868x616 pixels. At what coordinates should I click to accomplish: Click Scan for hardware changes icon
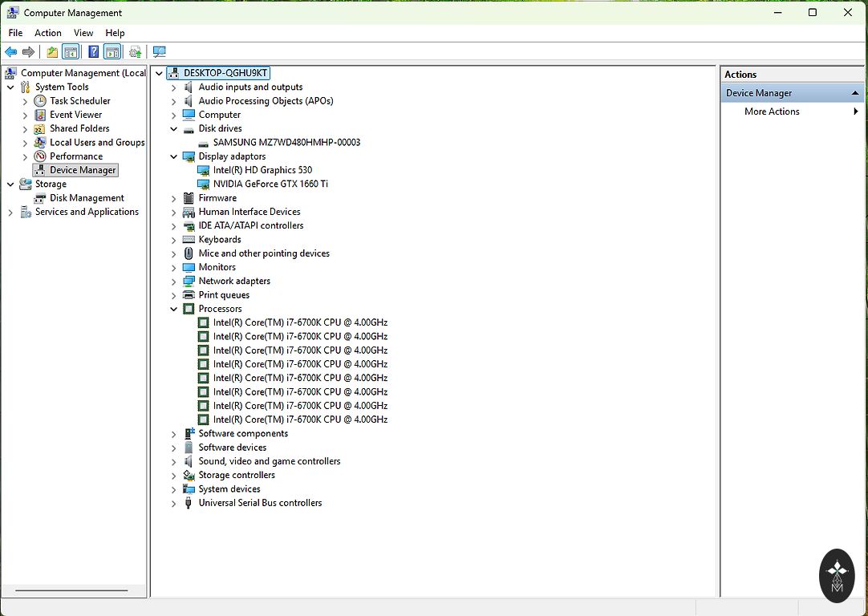click(x=159, y=52)
